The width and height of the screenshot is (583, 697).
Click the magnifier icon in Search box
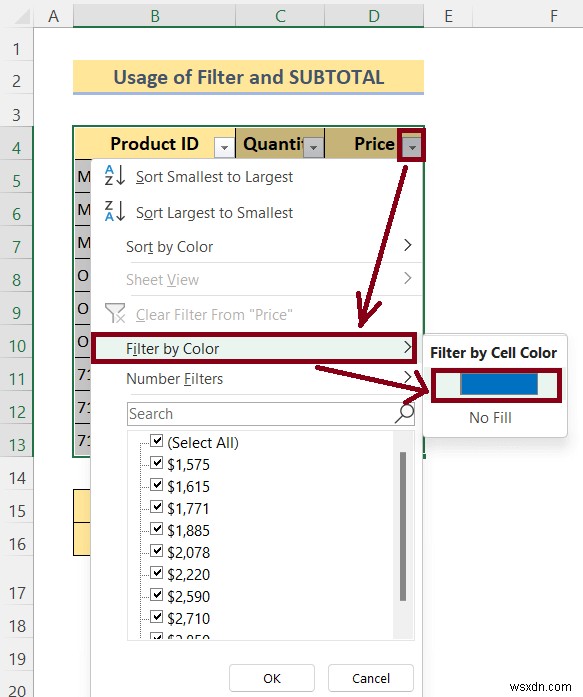tap(404, 414)
